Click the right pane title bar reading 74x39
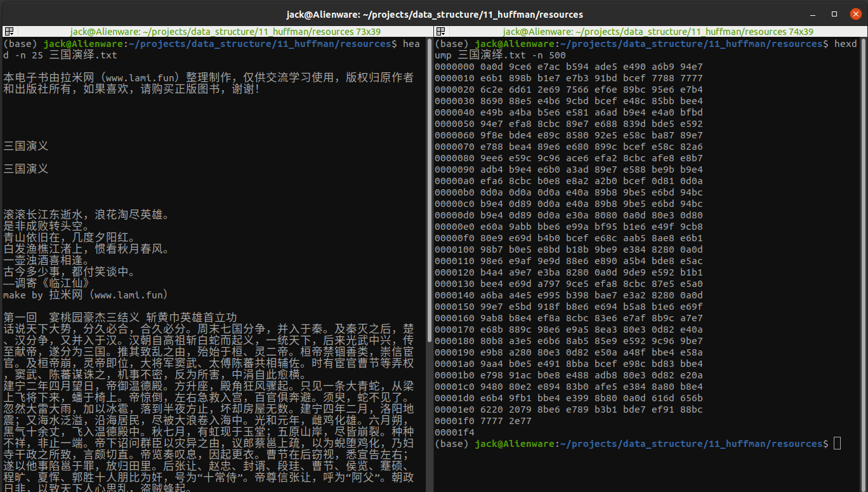 click(657, 31)
